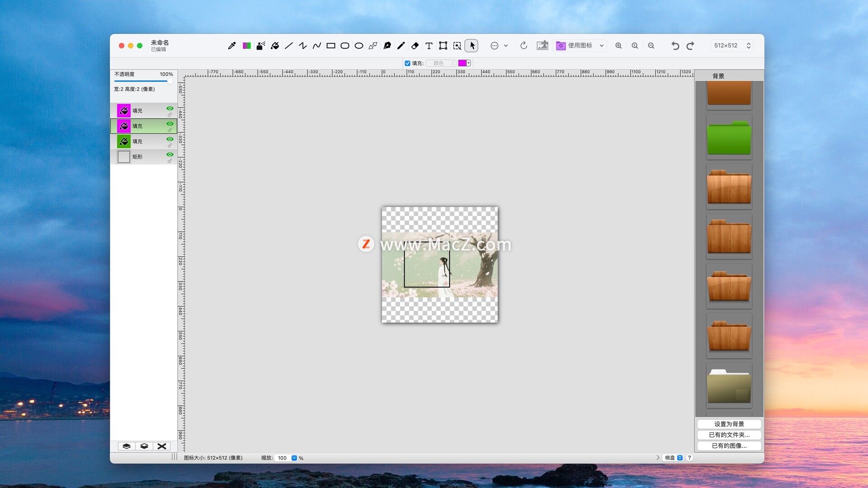This screenshot has height=488, width=868.
Task: Open the 颜色 fill type dropdown
Action: click(x=441, y=63)
